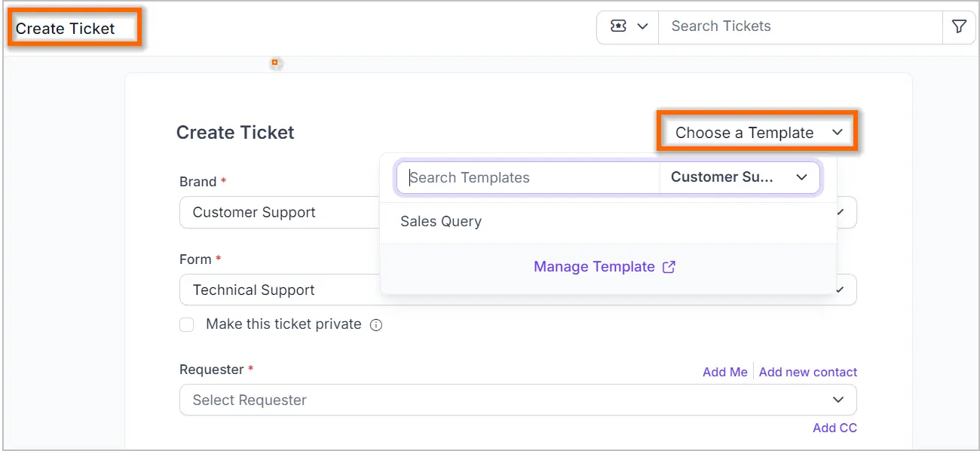
Task: Open the Select Requester dropdown
Action: pos(518,400)
